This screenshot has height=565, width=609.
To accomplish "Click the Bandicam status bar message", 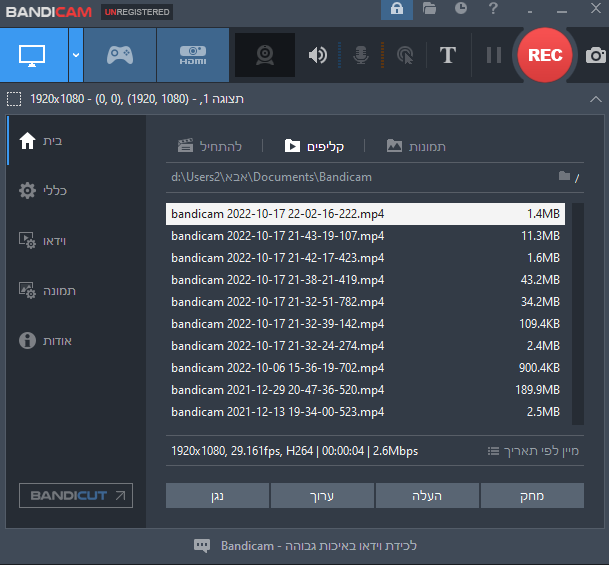I will 319,546.
